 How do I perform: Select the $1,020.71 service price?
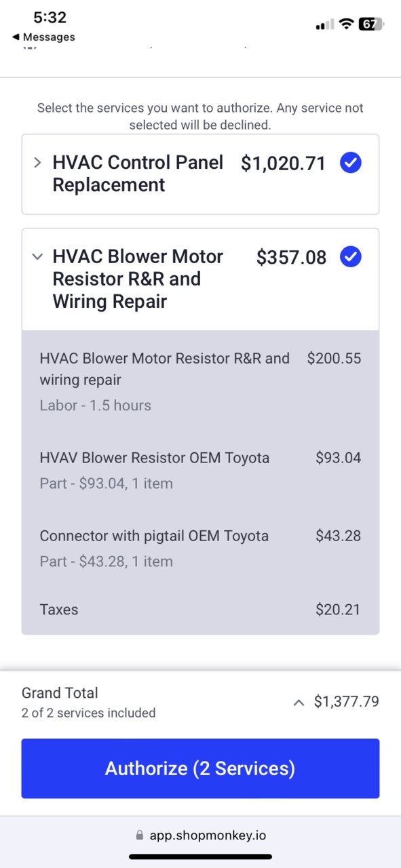pyautogui.click(x=284, y=163)
